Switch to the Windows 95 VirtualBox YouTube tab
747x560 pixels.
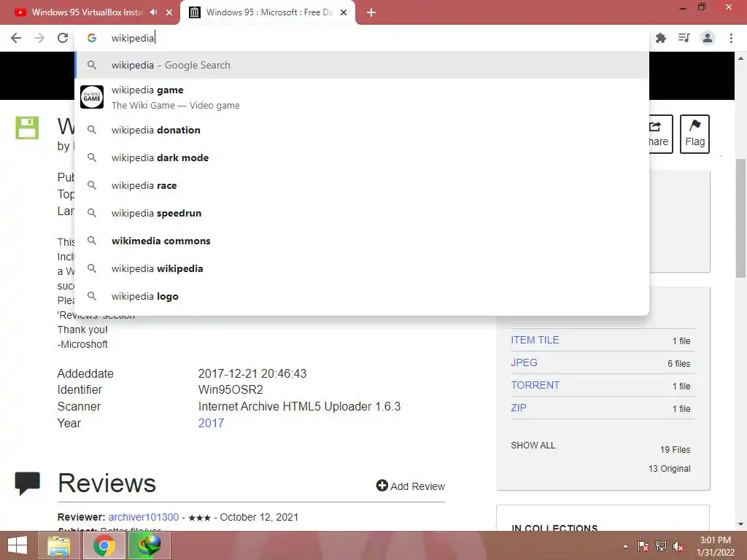pyautogui.click(x=87, y=12)
